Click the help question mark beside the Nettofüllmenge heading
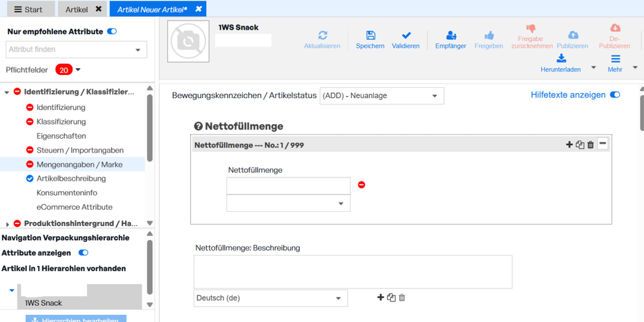Image resolution: width=644 pixels, height=322 pixels. [x=197, y=126]
